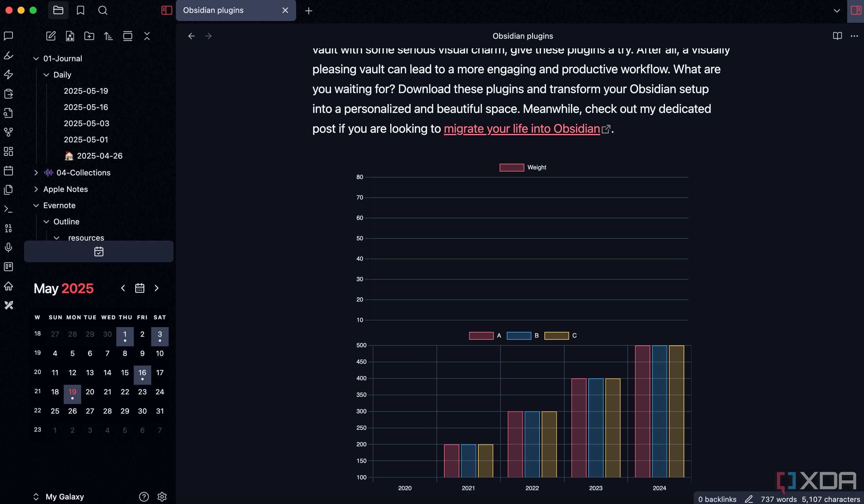This screenshot has width=864, height=504.
Task: Open the calendar icon in the left ribbon
Action: click(8, 170)
